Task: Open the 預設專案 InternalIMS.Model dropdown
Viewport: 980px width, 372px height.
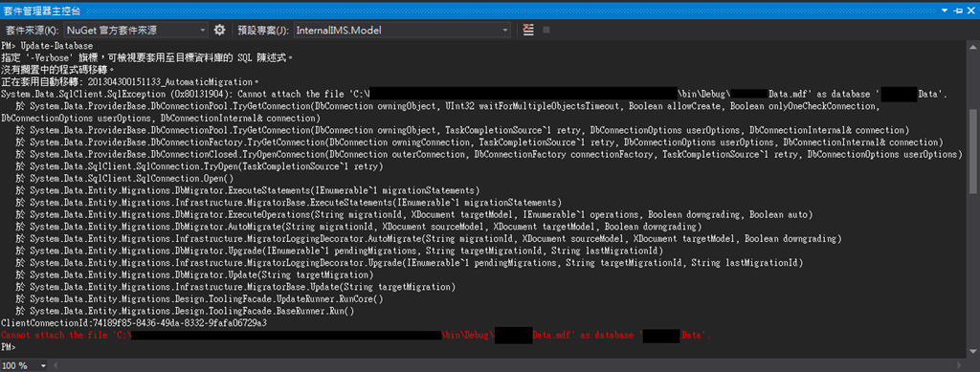Action: point(402,30)
